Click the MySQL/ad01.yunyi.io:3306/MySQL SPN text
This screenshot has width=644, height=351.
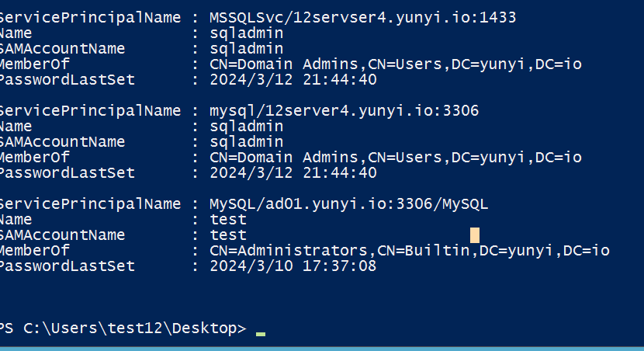(x=349, y=203)
